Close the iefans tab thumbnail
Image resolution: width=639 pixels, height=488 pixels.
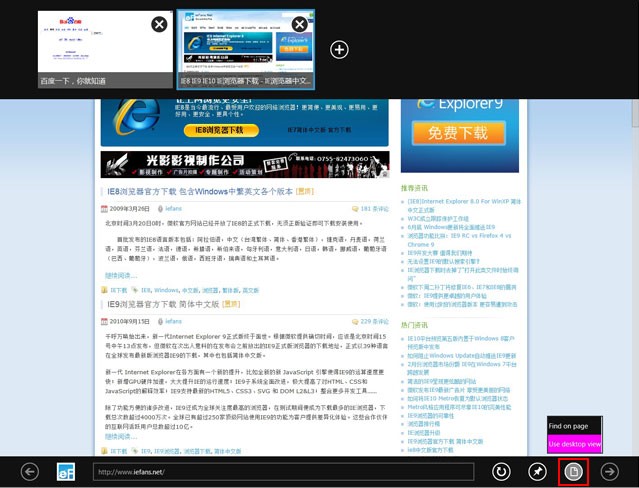300,24
